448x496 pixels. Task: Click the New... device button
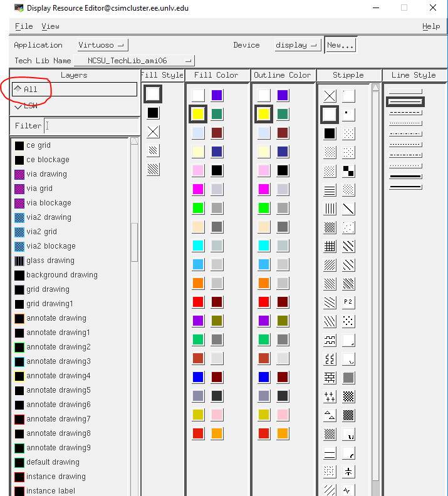pos(340,45)
